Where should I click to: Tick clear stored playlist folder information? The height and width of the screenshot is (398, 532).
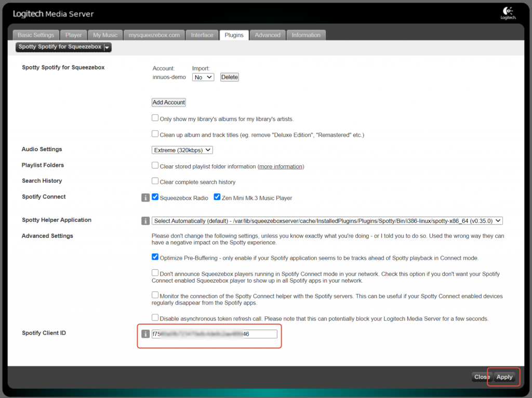[x=155, y=165]
